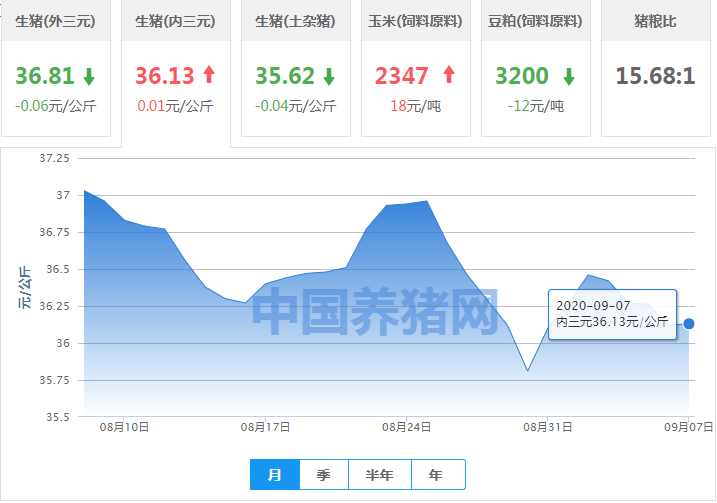The width and height of the screenshot is (717, 503).
Task: View the 豆粕(饲料原料) price tab
Action: point(535,22)
